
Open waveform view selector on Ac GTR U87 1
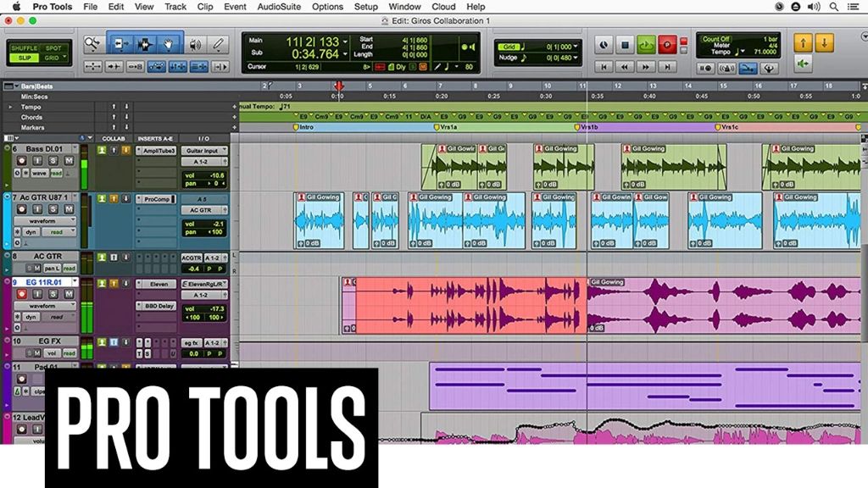click(46, 221)
